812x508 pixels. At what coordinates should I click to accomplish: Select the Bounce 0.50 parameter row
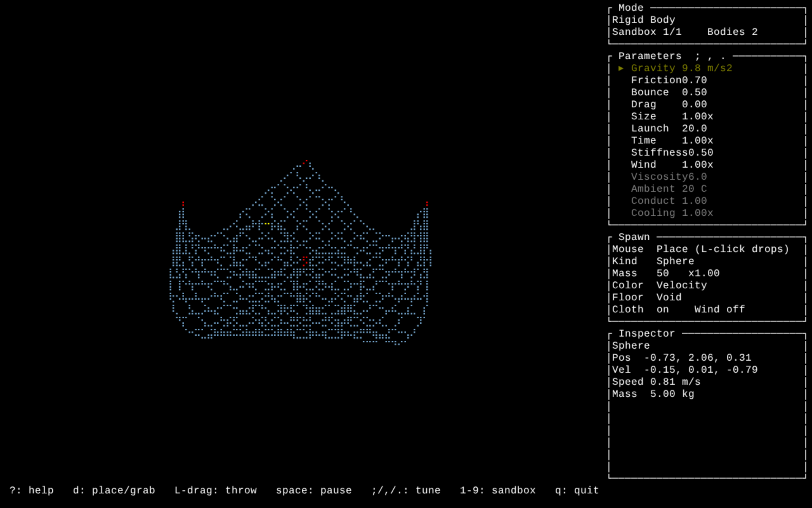[669, 92]
